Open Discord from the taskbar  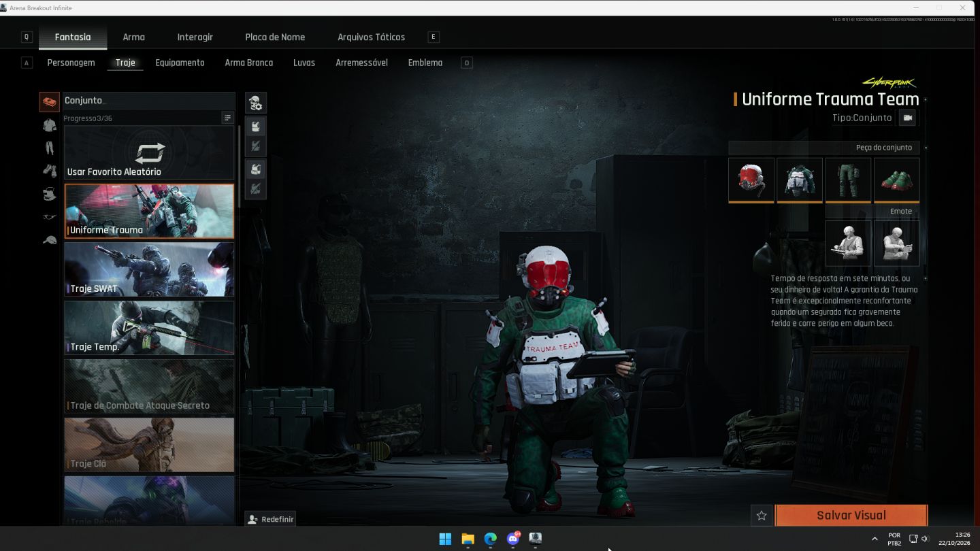click(x=512, y=539)
